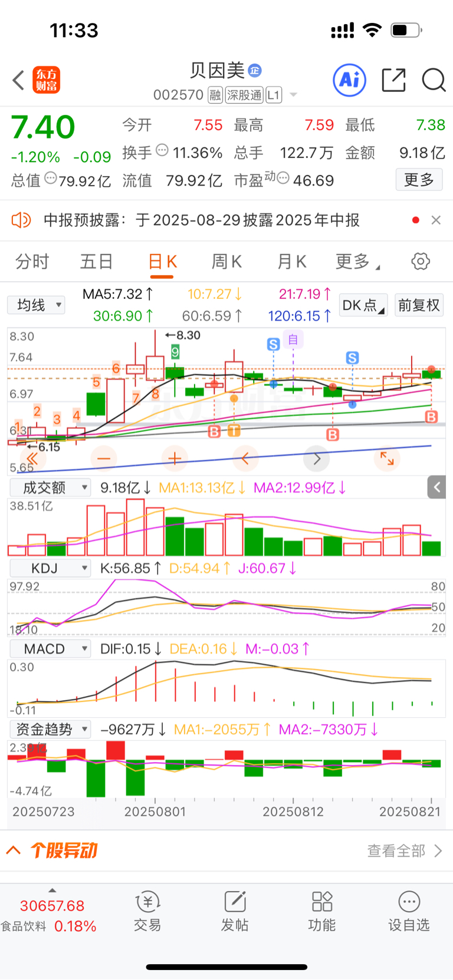
Task: Tap the DIF:0.15 MACD value
Action: pyautogui.click(x=131, y=649)
